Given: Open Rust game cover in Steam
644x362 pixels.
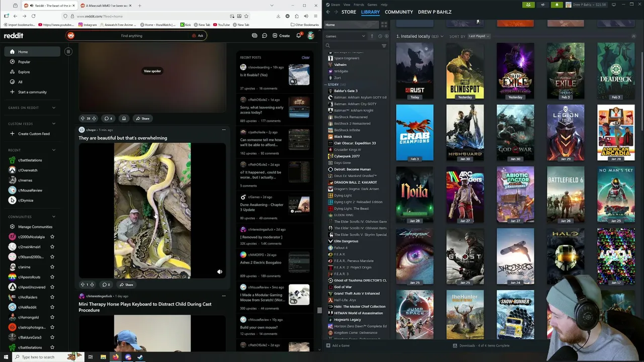Looking at the screenshot, I should coord(415,71).
